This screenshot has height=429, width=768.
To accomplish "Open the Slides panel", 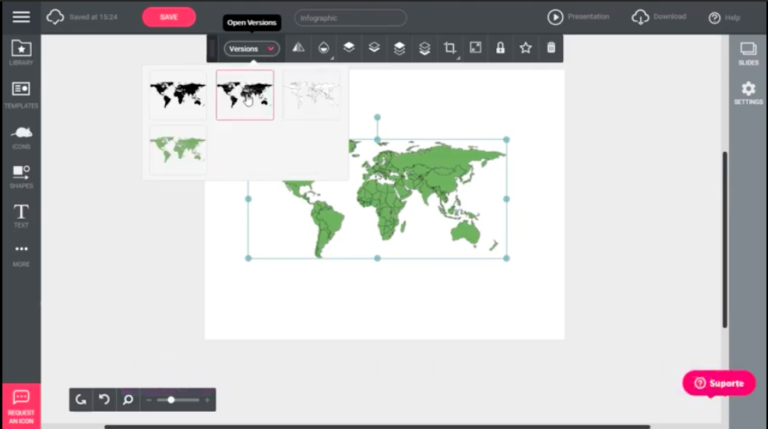I will pos(748,53).
